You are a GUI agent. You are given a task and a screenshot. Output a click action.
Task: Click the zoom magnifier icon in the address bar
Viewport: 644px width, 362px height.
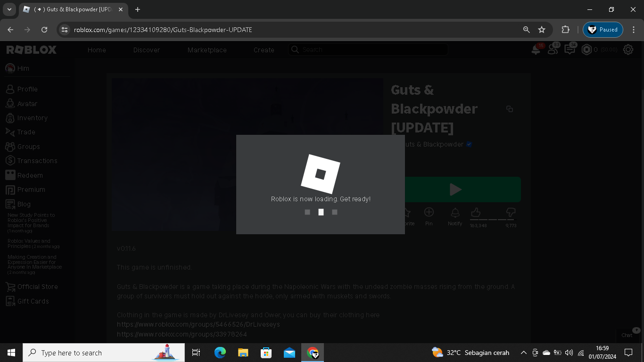tap(527, 30)
